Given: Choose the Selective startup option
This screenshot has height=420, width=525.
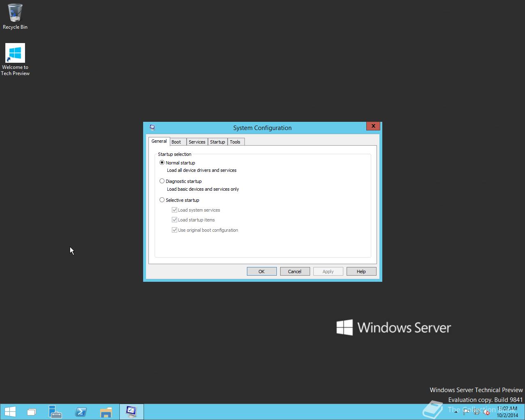Looking at the screenshot, I should point(179,200).
